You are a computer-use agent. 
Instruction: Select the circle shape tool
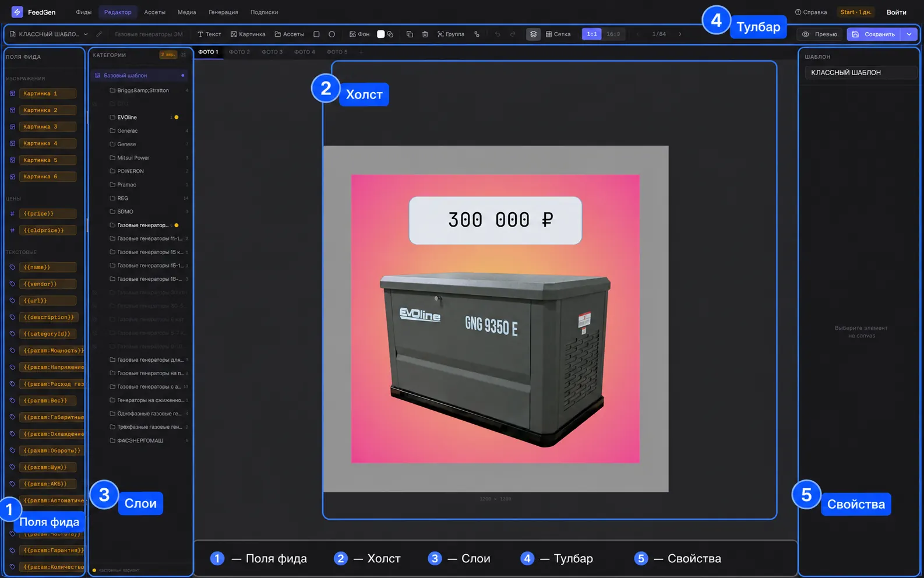pos(331,34)
